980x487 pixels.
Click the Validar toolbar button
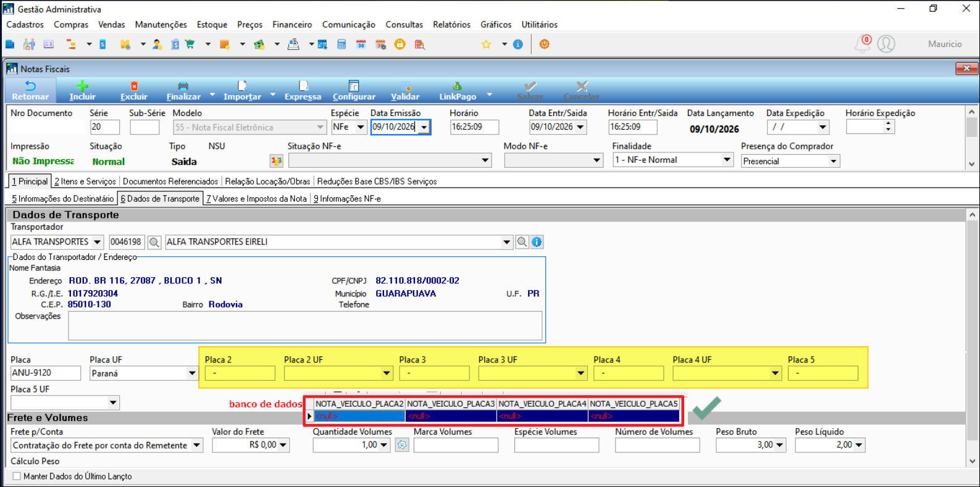click(405, 90)
